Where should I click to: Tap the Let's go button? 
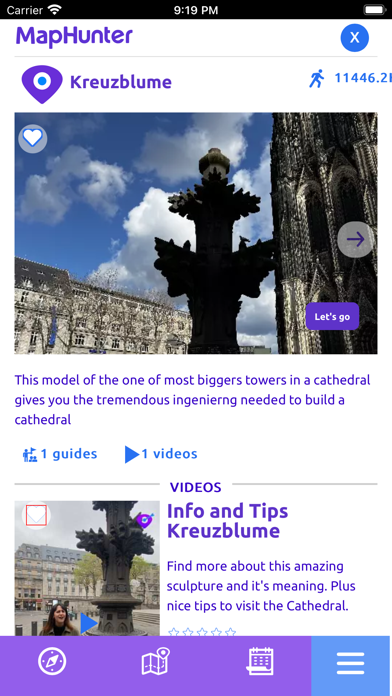click(x=332, y=317)
